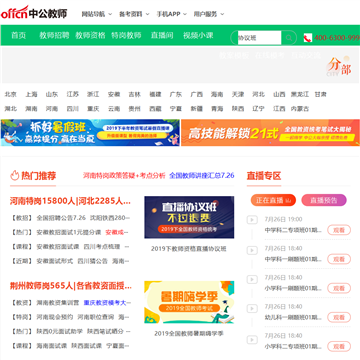Select the 浙江 branch link
The image size is (360, 360).
(x=93, y=94)
